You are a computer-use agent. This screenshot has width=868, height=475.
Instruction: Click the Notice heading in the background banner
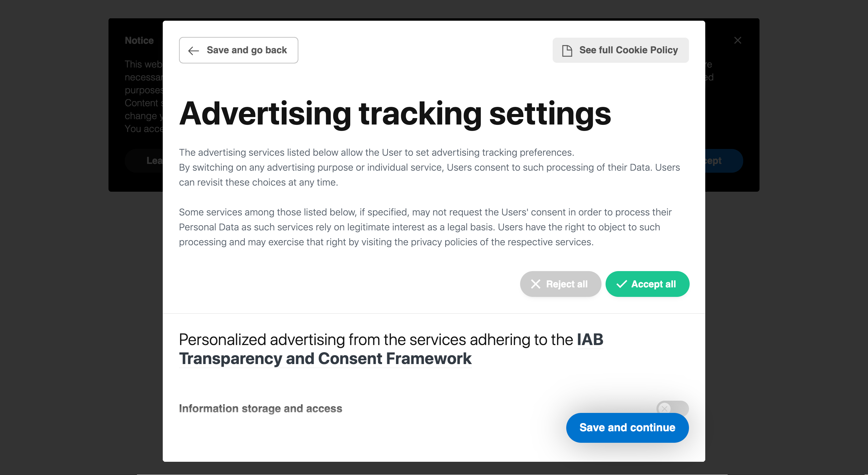coord(139,40)
